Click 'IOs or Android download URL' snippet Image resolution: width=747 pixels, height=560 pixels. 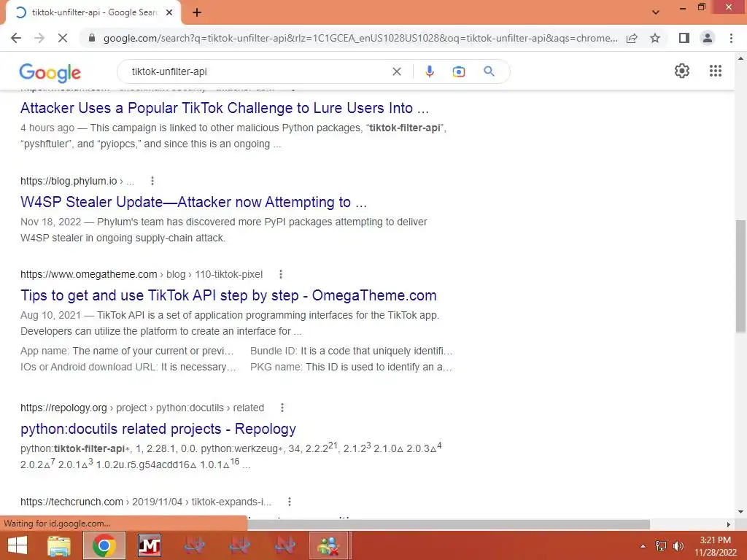pyautogui.click(x=128, y=367)
